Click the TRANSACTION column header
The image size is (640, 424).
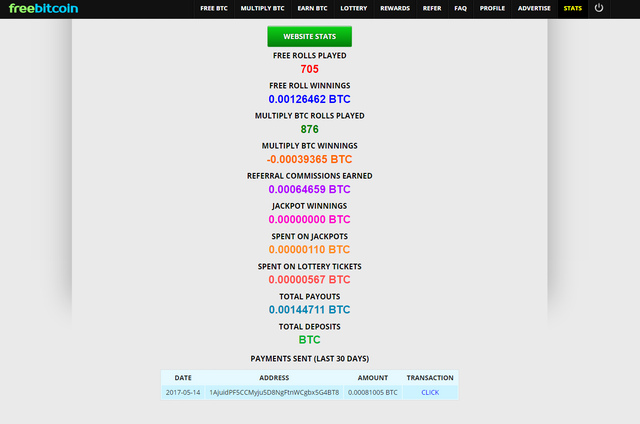tap(430, 378)
